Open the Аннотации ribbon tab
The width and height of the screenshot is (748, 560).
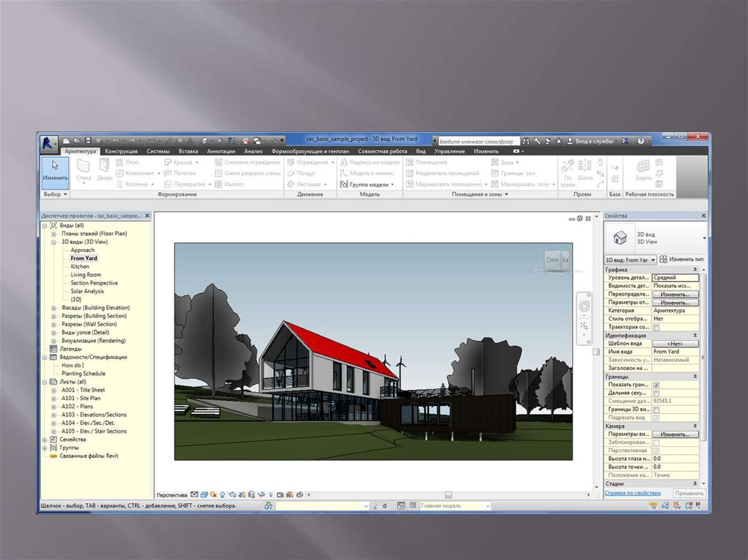[x=221, y=151]
